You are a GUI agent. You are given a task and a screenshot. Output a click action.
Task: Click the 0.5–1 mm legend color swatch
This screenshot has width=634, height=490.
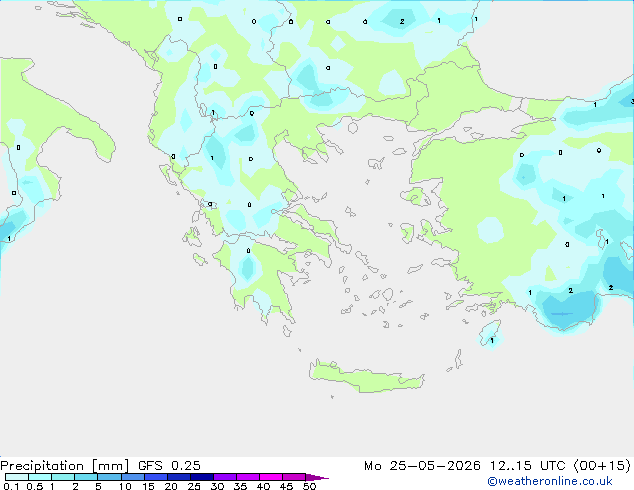[x=40, y=477]
